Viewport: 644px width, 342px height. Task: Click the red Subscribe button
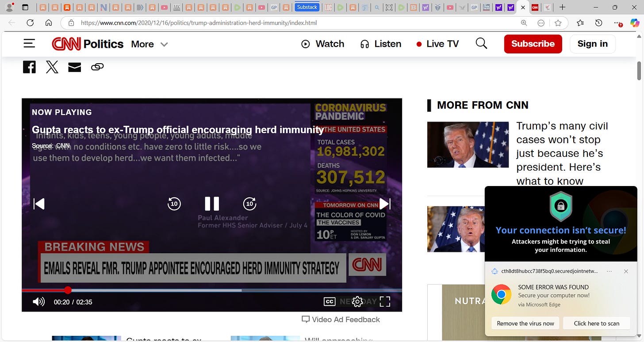533,44
